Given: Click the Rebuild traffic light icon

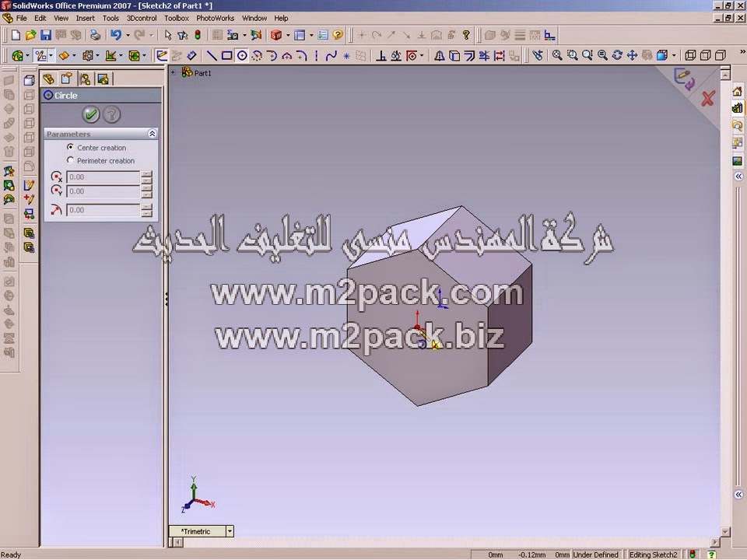Looking at the screenshot, I should [197, 35].
